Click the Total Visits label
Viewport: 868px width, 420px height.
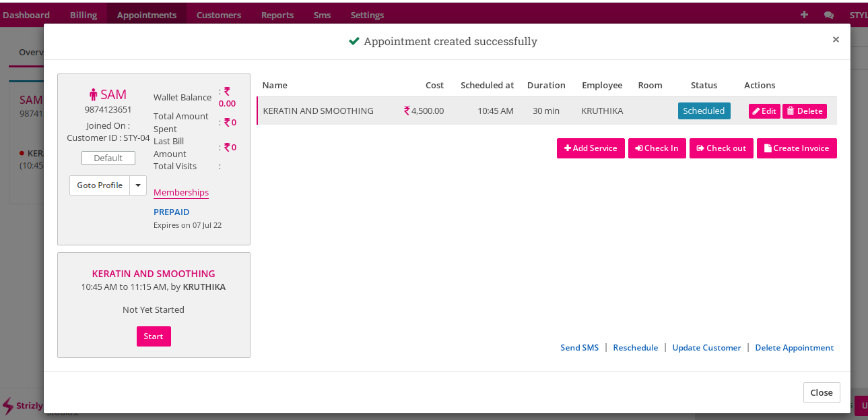click(175, 166)
